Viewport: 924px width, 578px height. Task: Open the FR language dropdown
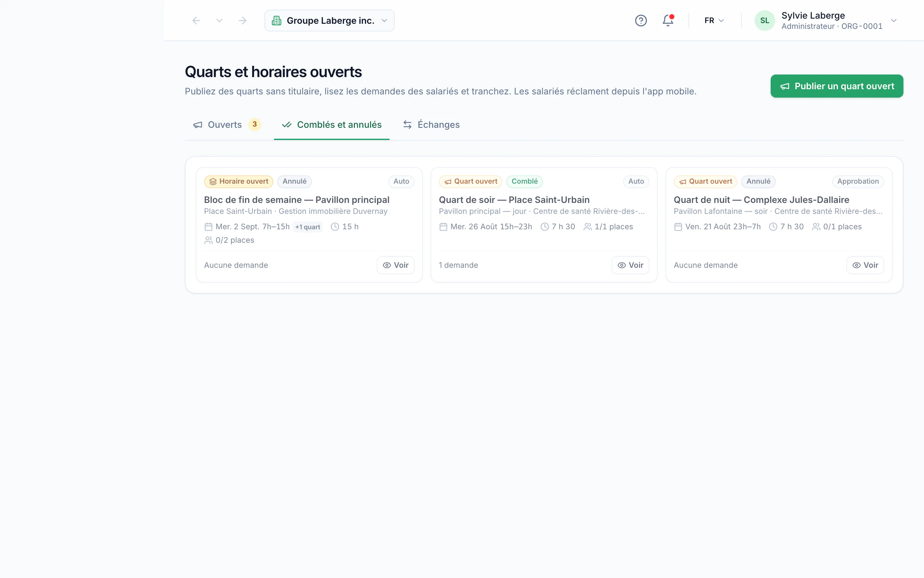pos(714,21)
